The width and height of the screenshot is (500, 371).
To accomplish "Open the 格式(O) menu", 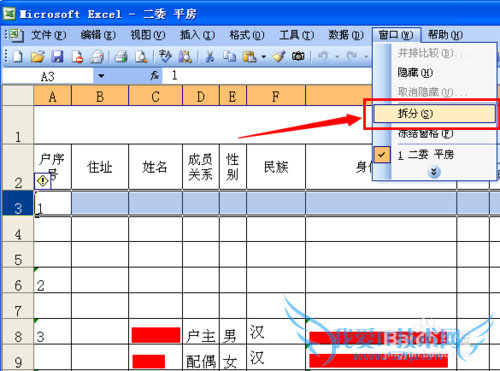I will [x=247, y=35].
